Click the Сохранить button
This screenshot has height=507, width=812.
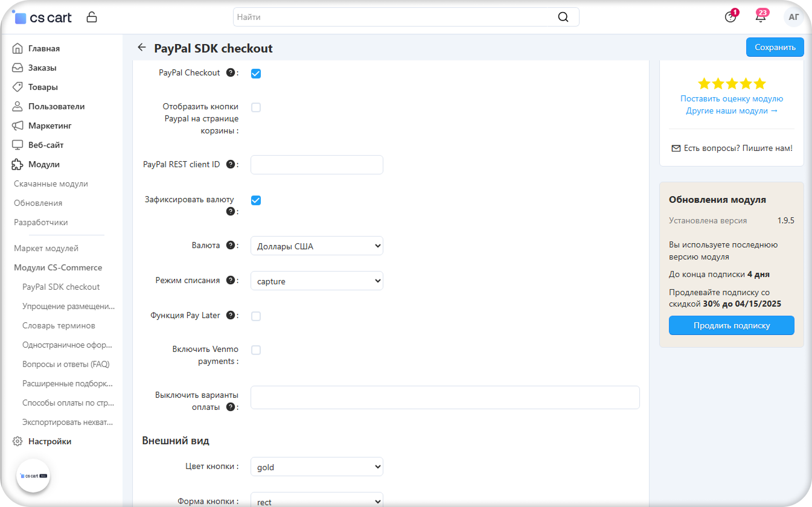coord(775,47)
